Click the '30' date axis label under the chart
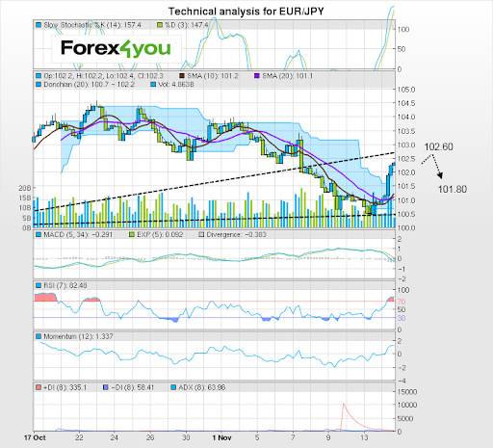Image resolution: width=493 pixels, height=448 pixels. point(186,437)
